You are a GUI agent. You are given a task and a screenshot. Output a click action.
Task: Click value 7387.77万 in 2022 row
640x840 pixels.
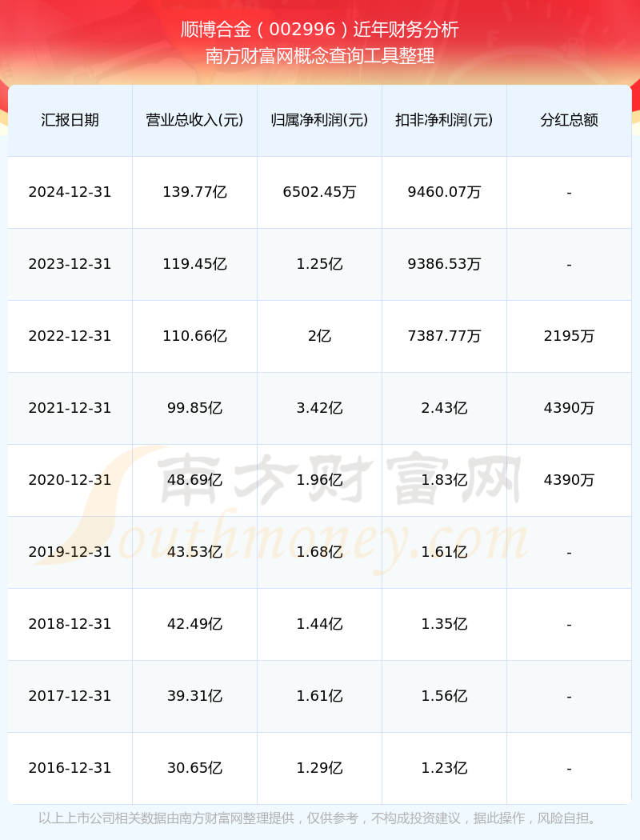pos(445,336)
